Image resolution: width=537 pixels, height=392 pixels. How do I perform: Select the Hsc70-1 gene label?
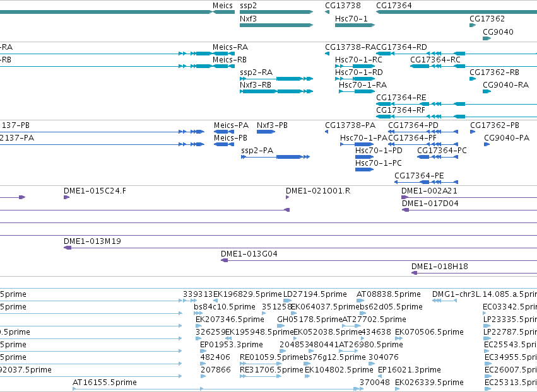[351, 19]
